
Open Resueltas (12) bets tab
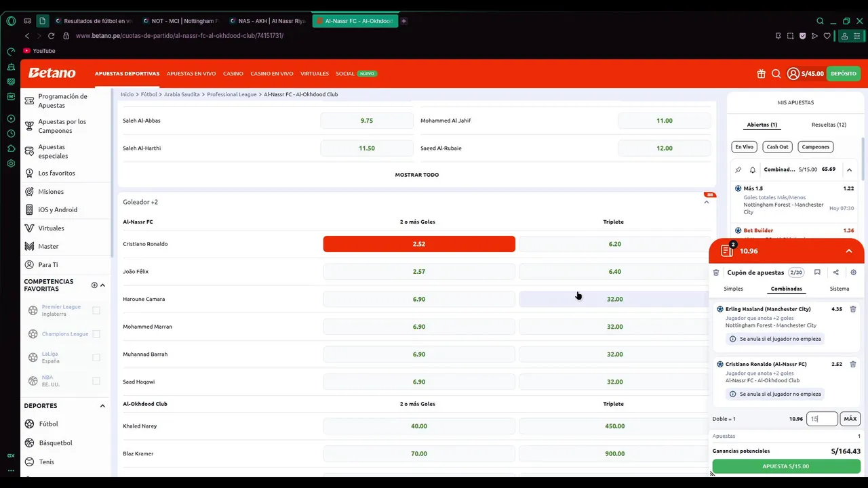coord(829,125)
